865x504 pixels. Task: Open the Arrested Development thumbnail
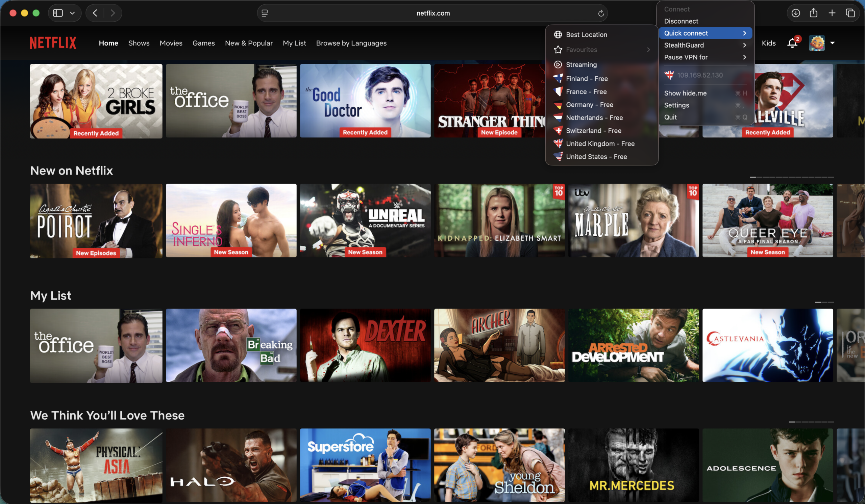[634, 345]
